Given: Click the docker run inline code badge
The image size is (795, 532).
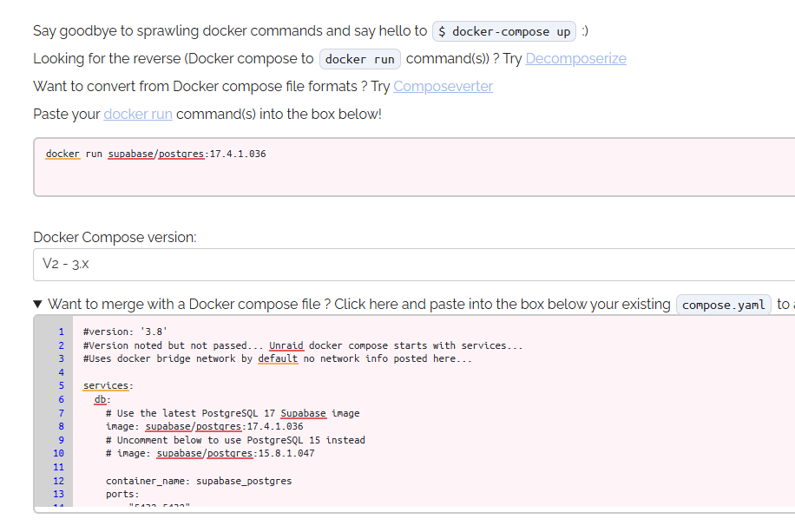Looking at the screenshot, I should pos(360,59).
